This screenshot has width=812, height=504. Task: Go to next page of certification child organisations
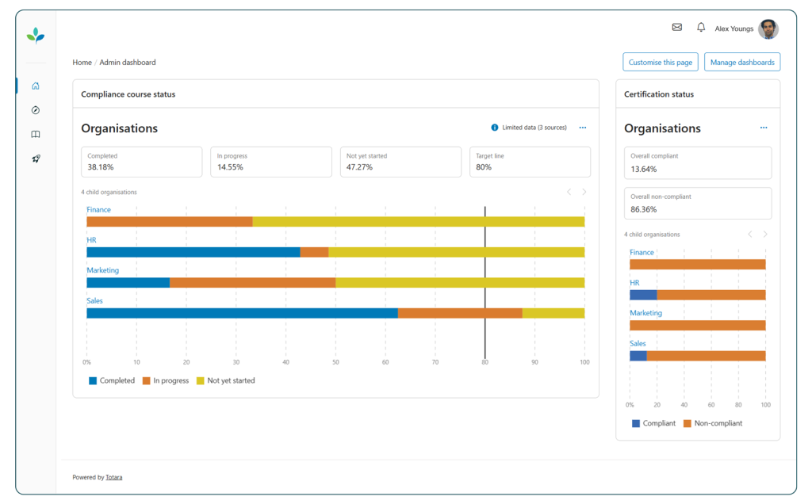(x=765, y=235)
